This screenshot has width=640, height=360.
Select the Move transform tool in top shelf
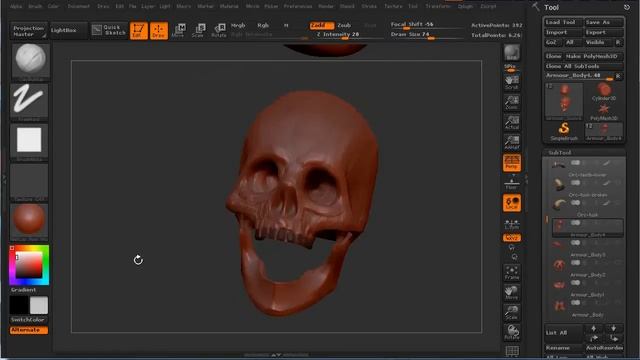point(178,31)
